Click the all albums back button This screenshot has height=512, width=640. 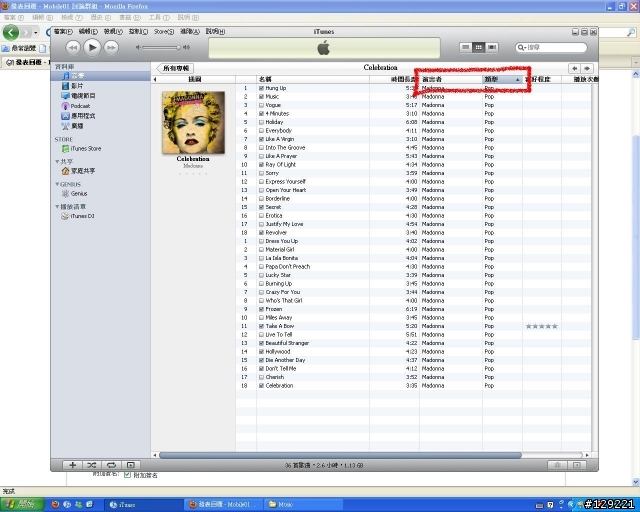176,68
